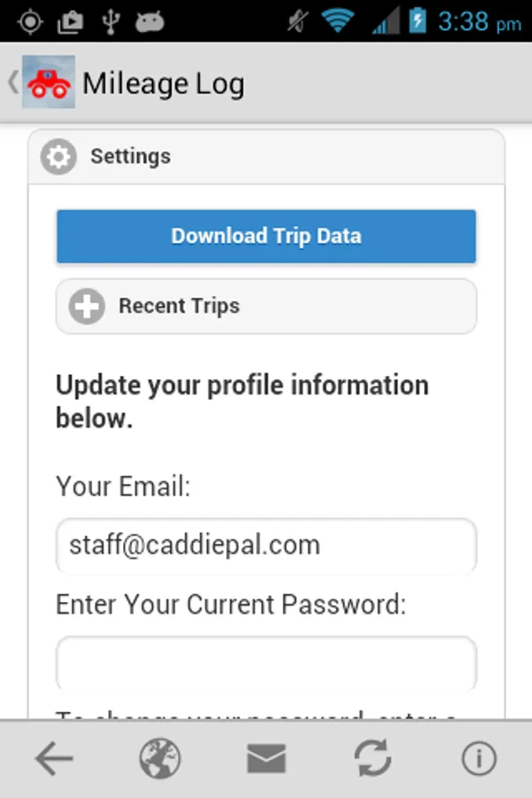Tap the USB icon in status bar

(110, 21)
